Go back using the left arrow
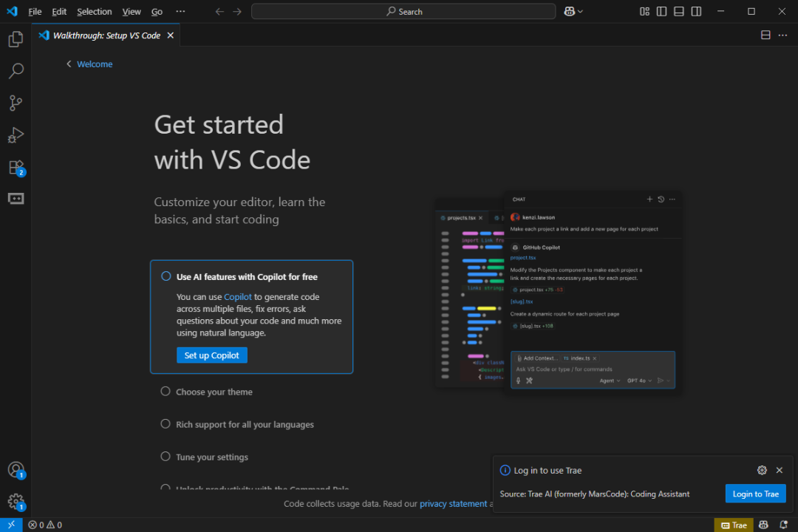The width and height of the screenshot is (798, 532). pyautogui.click(x=219, y=11)
